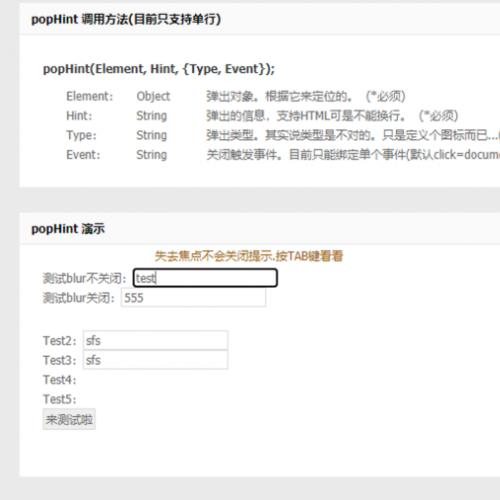Screen dimensions: 500x500
Task: Focus the 测试blur关闭 field with 555
Action: coord(193,297)
